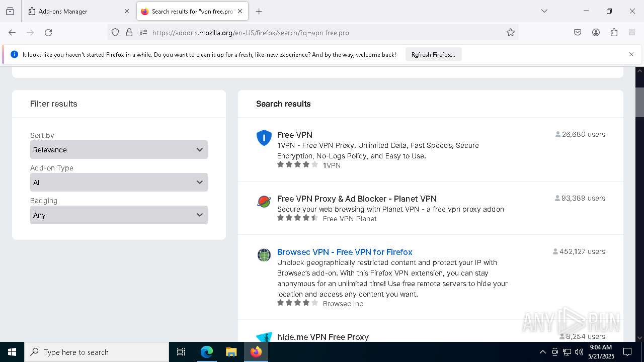Image resolution: width=644 pixels, height=362 pixels.
Task: Click the Planet VPN addon icon
Action: [x=264, y=202]
